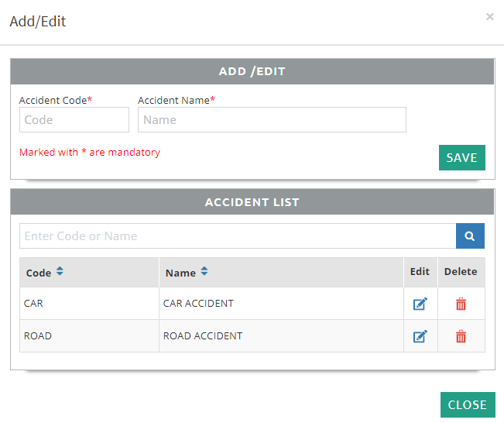Delete the CAR accident entry
This screenshot has width=504, height=423.
[461, 304]
